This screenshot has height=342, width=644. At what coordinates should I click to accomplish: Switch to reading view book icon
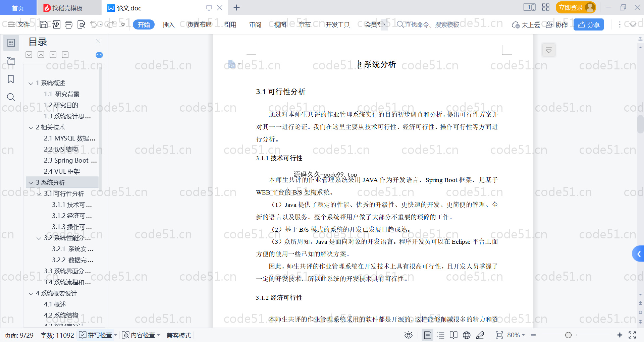tap(453, 335)
